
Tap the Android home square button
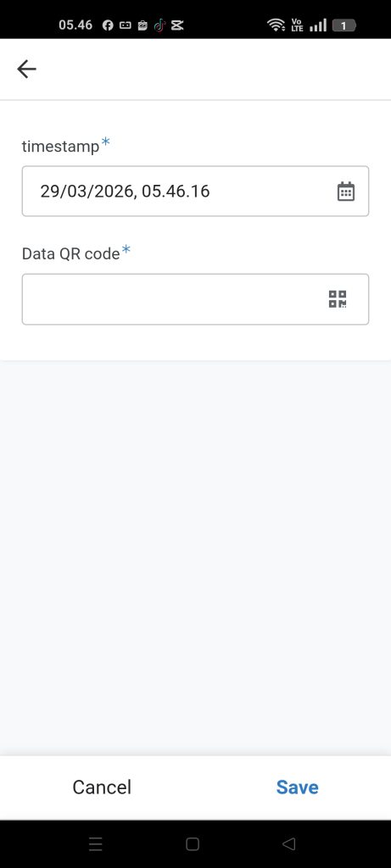[193, 843]
